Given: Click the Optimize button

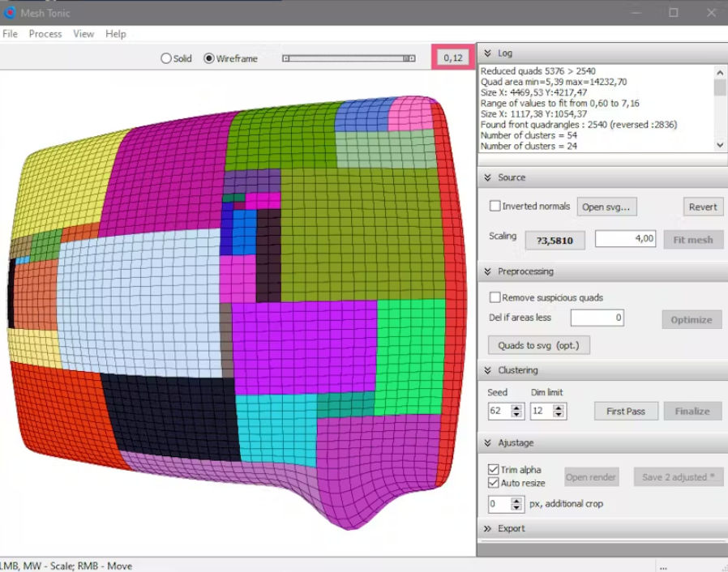Looking at the screenshot, I should 692,320.
